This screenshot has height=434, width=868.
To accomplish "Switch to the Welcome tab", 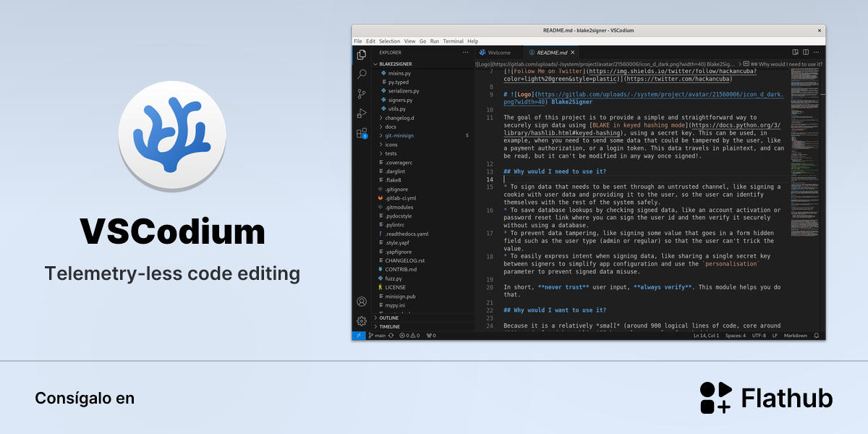I will (498, 53).
